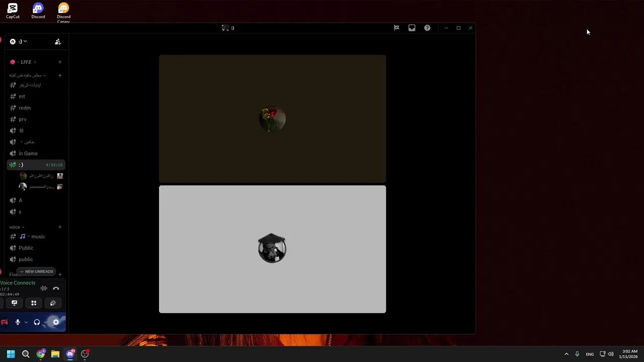Viewport: 644px width, 362px height.
Task: Disconnect from voice with hang-up icon
Action: (56, 289)
